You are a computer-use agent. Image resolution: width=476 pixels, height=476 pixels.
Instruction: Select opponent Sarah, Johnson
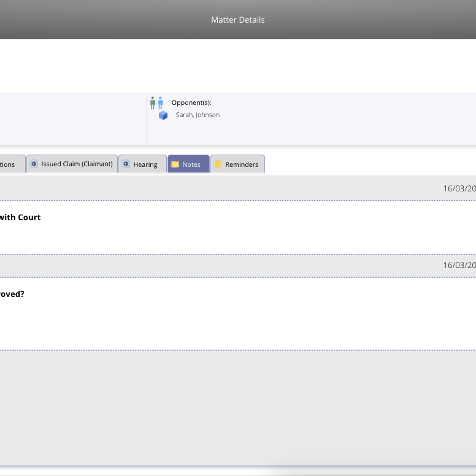(x=198, y=115)
